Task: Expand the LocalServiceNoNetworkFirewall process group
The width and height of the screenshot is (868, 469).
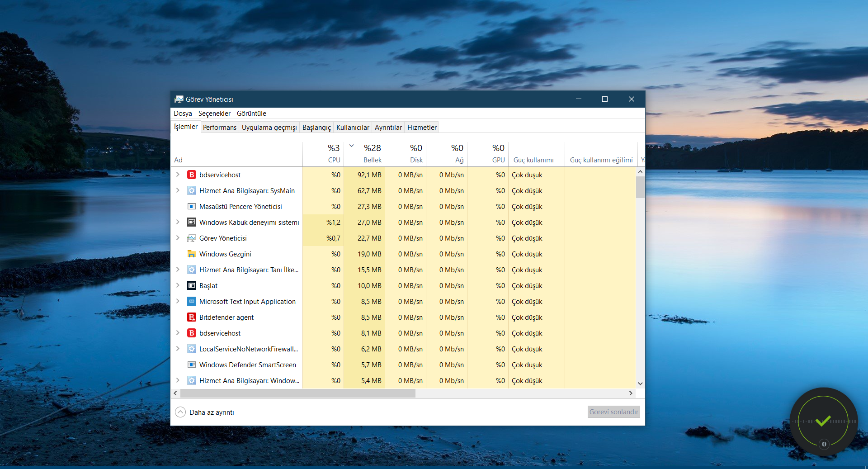Action: coord(178,349)
